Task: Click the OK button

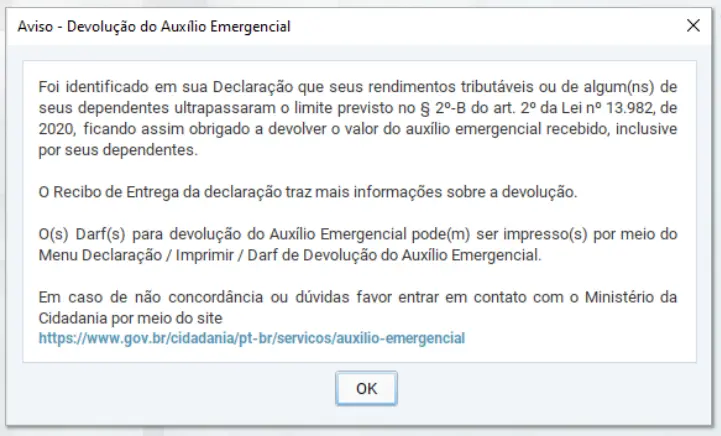Action: pyautogui.click(x=366, y=387)
